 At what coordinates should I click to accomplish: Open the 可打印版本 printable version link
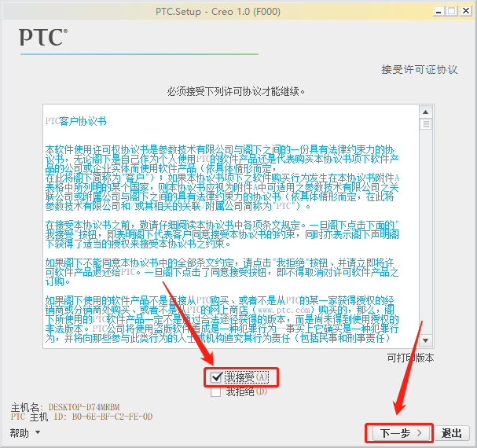(x=410, y=358)
